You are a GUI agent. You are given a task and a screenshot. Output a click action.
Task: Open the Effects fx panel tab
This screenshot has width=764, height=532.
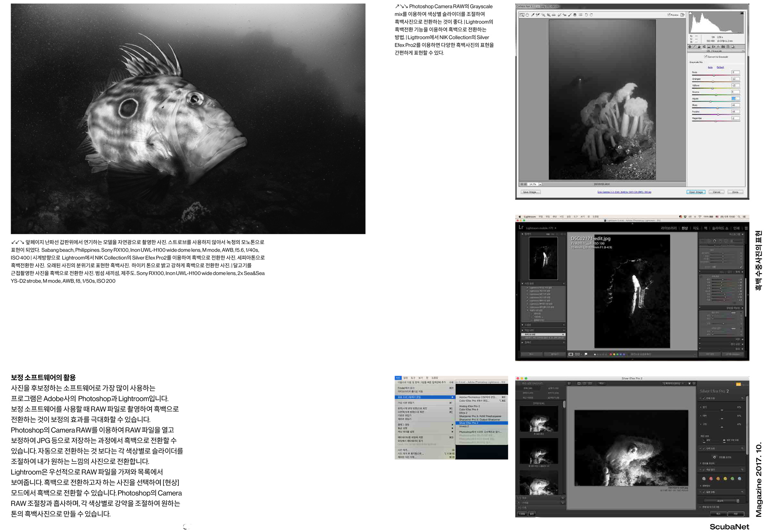(718, 47)
